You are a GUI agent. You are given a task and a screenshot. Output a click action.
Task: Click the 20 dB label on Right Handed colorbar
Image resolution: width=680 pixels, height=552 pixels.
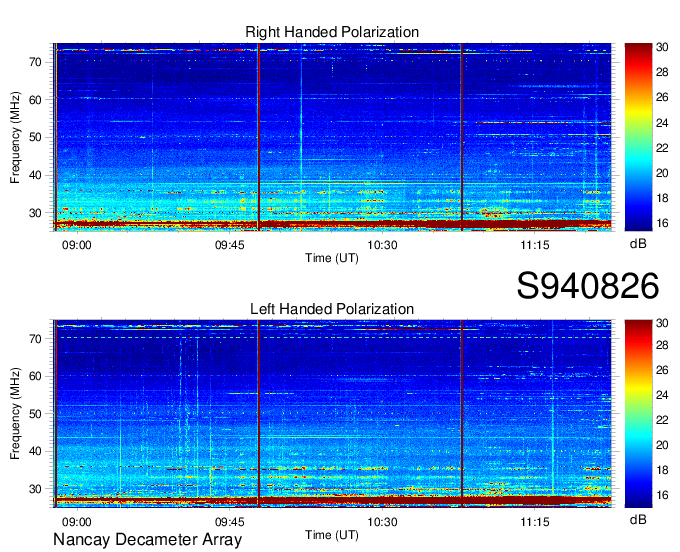tap(662, 173)
